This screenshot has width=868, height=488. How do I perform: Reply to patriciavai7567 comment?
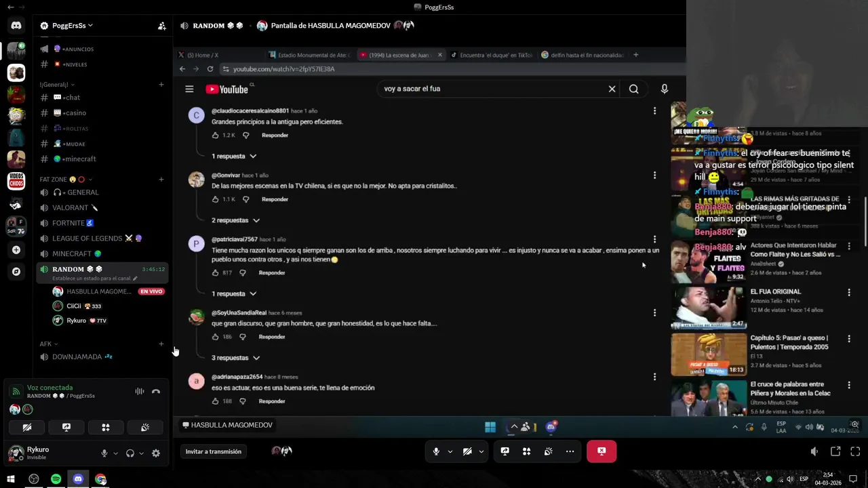point(272,273)
